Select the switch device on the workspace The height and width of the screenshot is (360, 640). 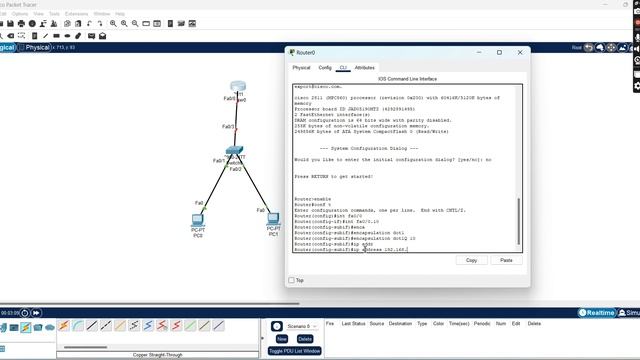[x=234, y=150]
